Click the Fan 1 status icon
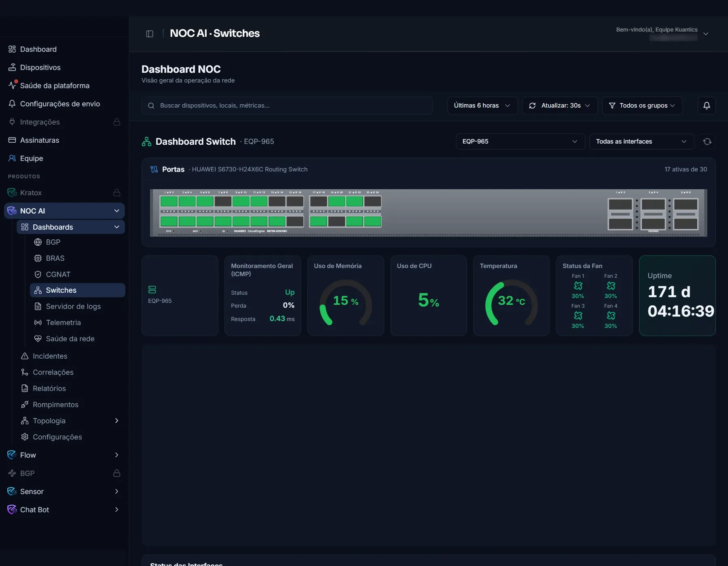The width and height of the screenshot is (728, 566). tap(578, 286)
